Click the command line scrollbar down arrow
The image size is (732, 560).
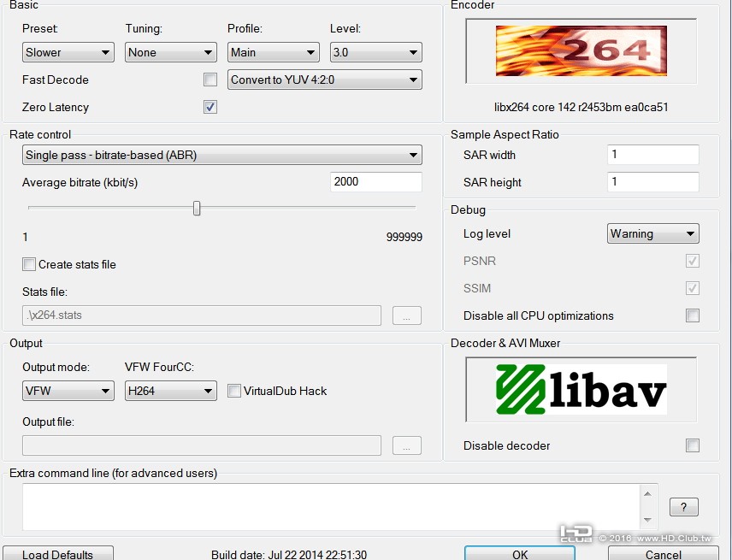[x=648, y=520]
